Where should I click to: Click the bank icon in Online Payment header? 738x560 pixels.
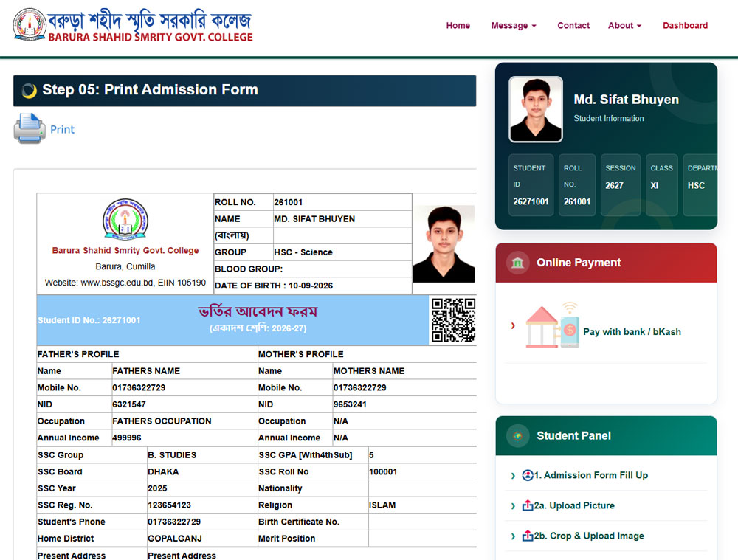518,263
